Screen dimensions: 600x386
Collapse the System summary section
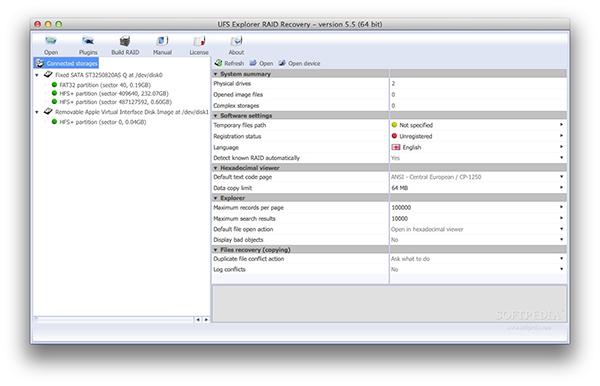[215, 74]
